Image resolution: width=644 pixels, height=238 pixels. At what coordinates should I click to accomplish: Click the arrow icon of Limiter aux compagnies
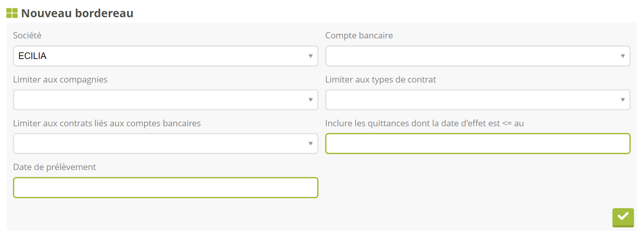point(311,100)
